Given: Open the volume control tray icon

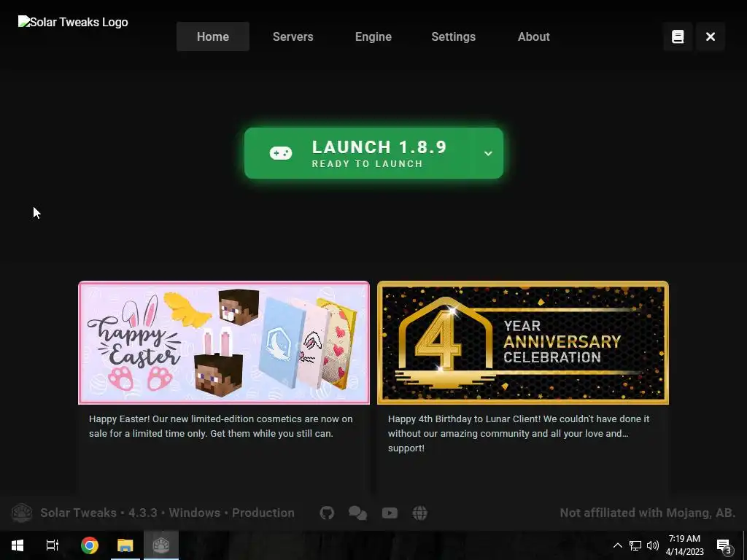Looking at the screenshot, I should click(653, 545).
